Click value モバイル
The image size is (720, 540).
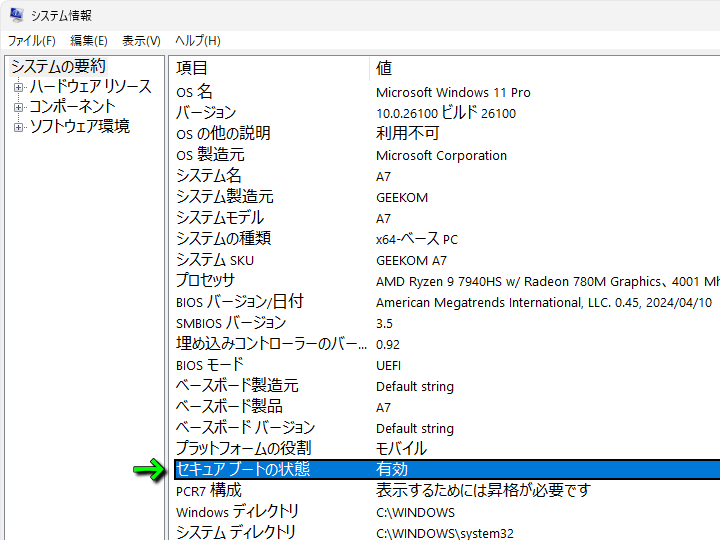tap(401, 449)
